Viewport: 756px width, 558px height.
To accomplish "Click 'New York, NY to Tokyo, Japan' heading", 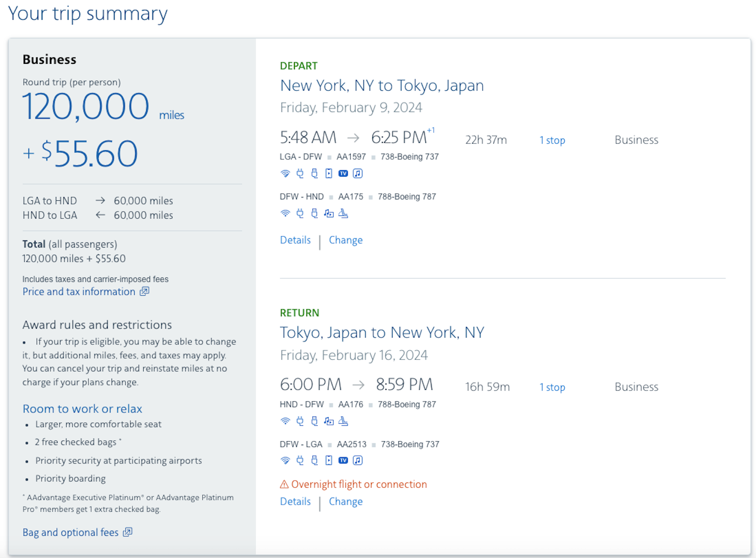I will click(382, 86).
